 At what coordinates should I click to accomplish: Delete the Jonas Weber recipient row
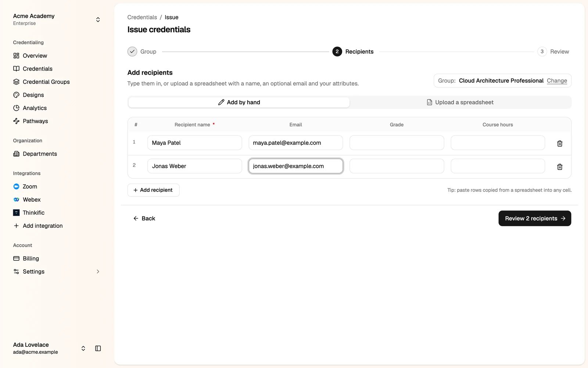click(x=559, y=167)
